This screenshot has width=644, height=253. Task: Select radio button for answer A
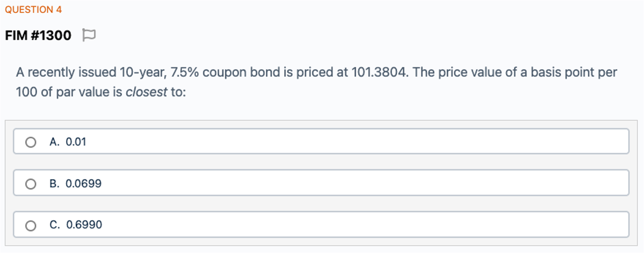pyautogui.click(x=31, y=142)
